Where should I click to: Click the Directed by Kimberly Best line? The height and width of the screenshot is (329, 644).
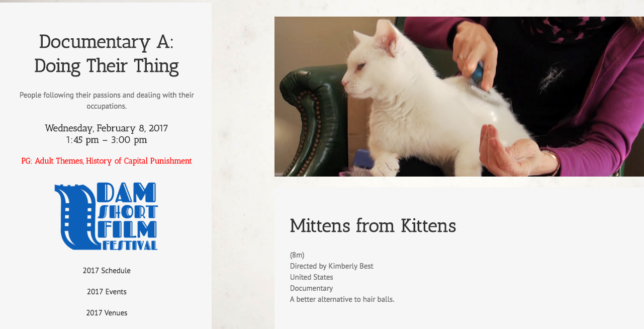click(x=332, y=266)
